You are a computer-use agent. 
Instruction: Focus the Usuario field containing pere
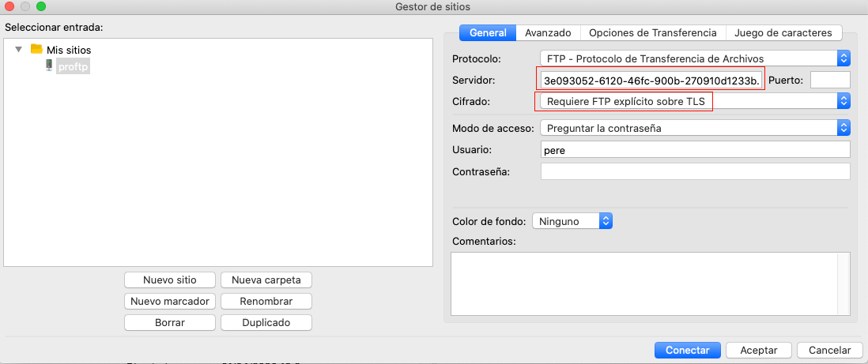(695, 150)
